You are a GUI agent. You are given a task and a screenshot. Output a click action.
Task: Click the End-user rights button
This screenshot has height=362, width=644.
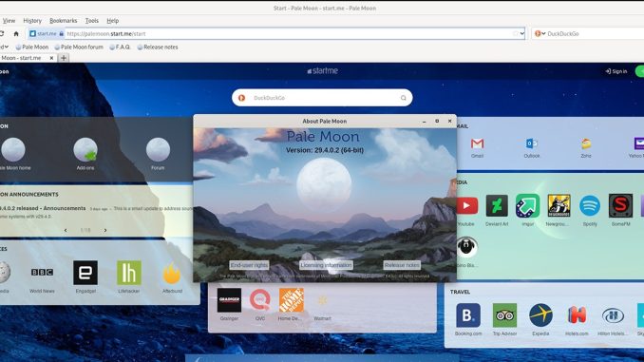coord(249,265)
